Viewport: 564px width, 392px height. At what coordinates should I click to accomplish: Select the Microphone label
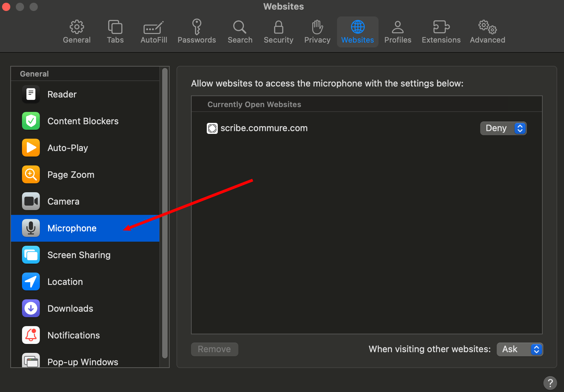[x=72, y=228]
